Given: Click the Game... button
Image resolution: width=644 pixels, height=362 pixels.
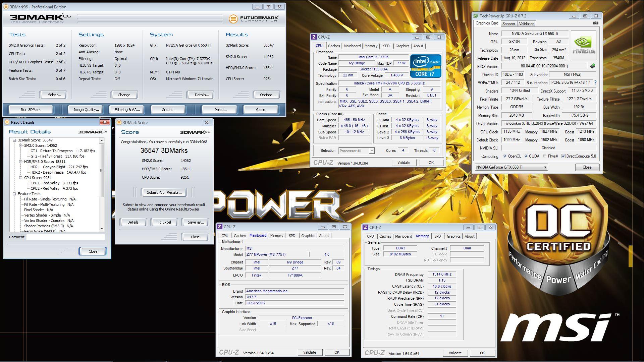Looking at the screenshot, I should (262, 110).
